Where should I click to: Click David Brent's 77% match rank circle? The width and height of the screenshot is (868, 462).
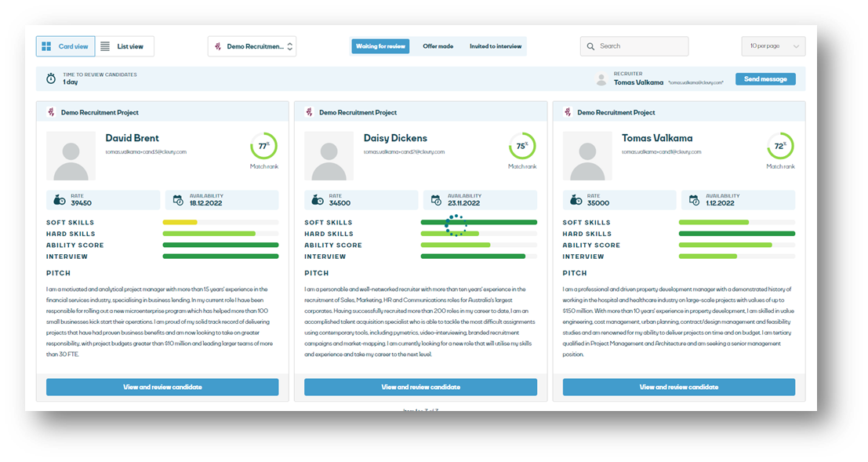(x=263, y=146)
